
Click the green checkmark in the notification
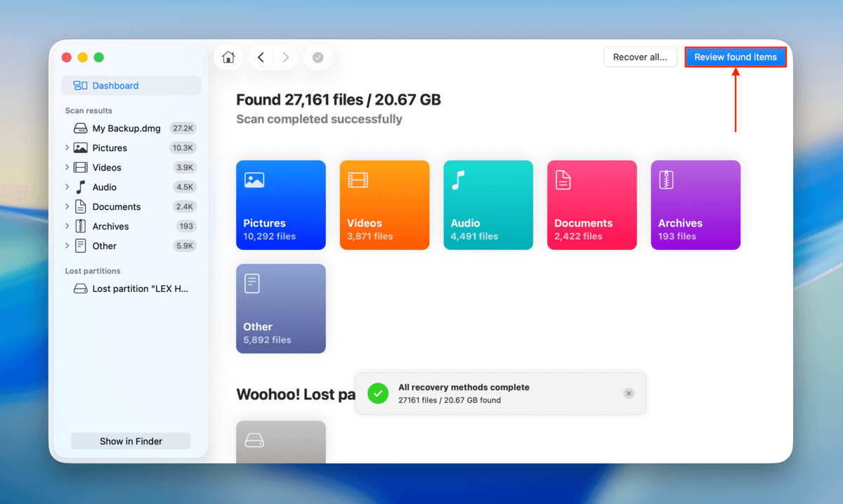tap(379, 393)
